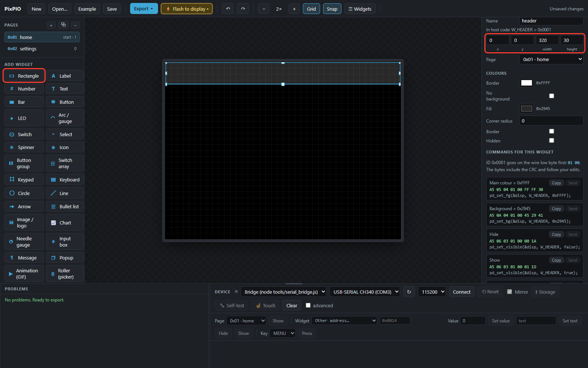Open the Border colour swatch
The height and width of the screenshot is (368, 588).
(526, 83)
